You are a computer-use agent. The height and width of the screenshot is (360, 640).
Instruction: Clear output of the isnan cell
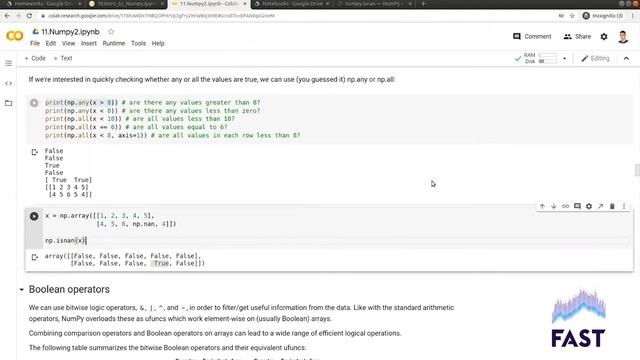coord(35,257)
